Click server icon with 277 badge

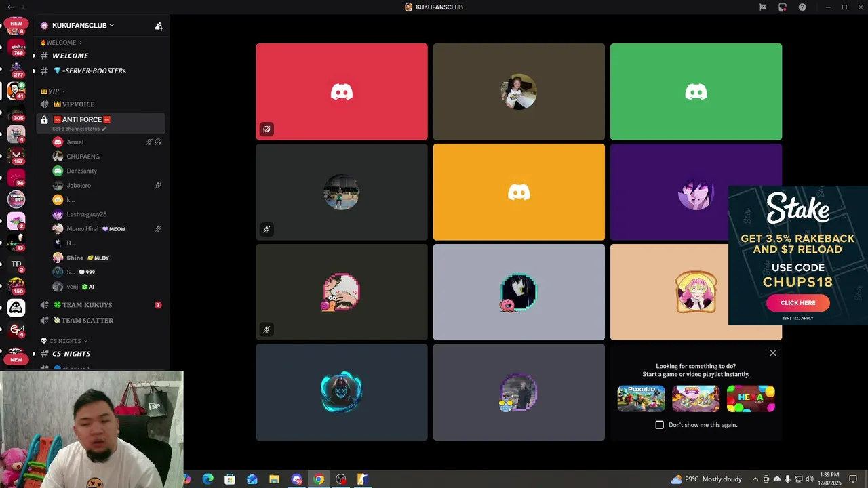pyautogui.click(x=16, y=69)
